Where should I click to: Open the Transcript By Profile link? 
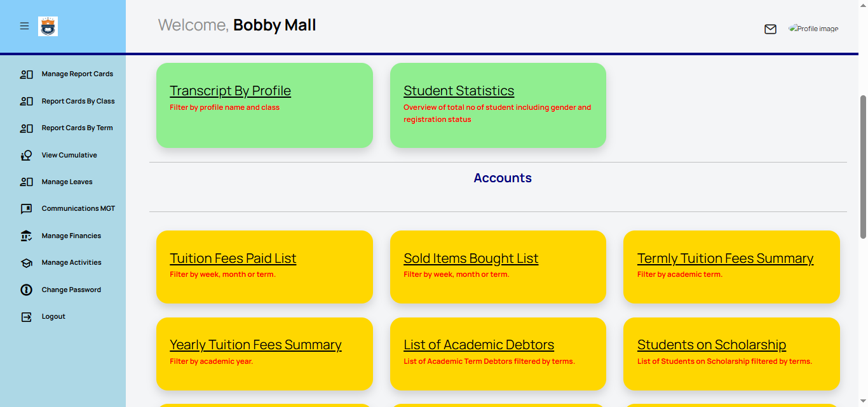[230, 91]
